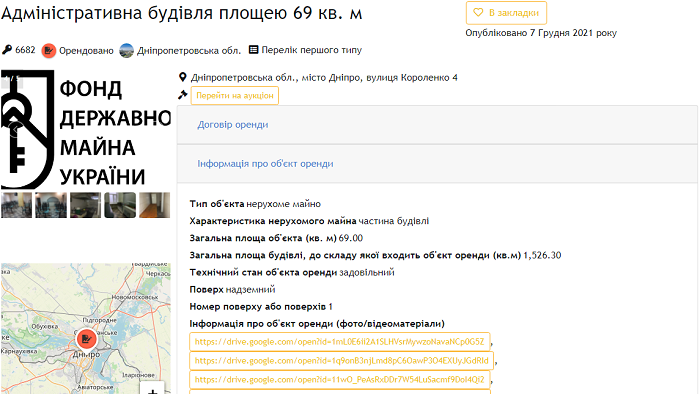Open the second photo thumbnail

click(x=51, y=205)
